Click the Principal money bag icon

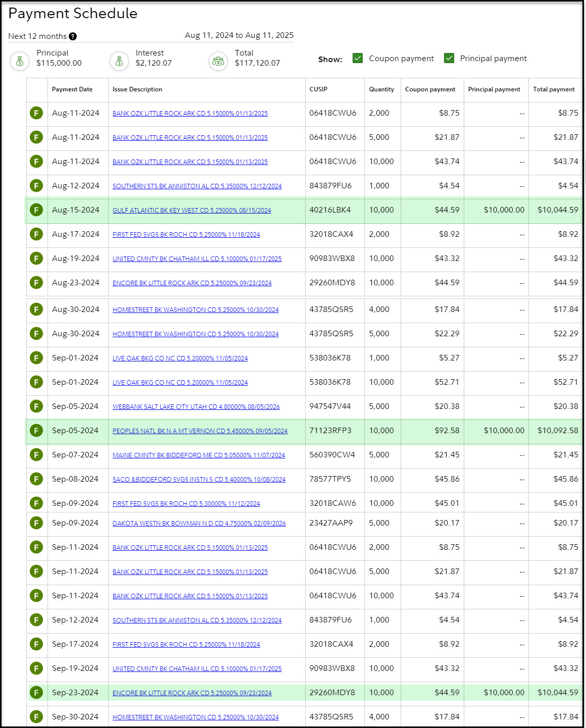tap(20, 61)
